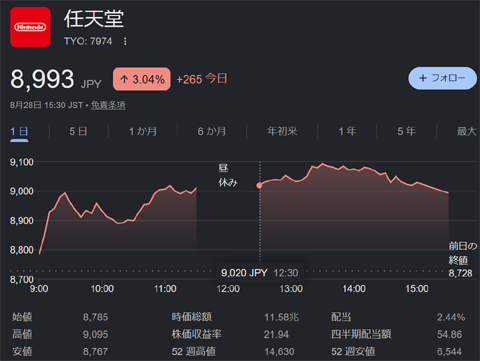Select the 最大 maximum range tab
Image resolution: width=480 pixels, height=361 pixels.
point(466,131)
